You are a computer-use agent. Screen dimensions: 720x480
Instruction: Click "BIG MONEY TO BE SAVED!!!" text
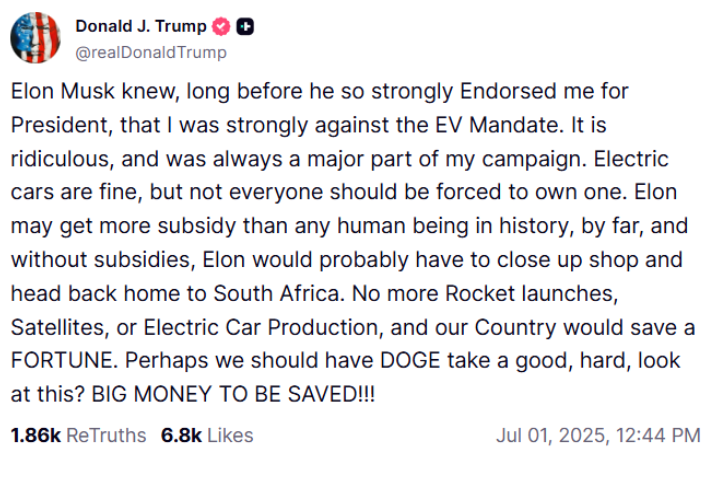click(233, 394)
